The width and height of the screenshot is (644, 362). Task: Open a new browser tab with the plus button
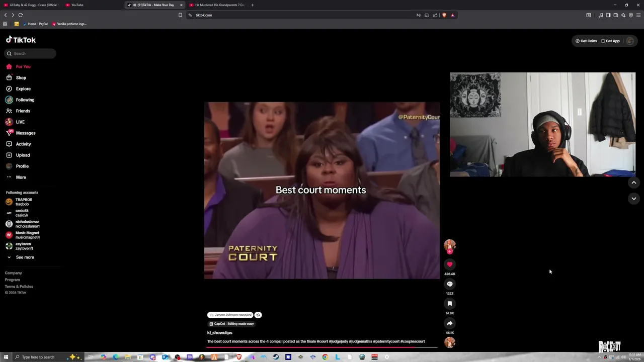click(253, 5)
